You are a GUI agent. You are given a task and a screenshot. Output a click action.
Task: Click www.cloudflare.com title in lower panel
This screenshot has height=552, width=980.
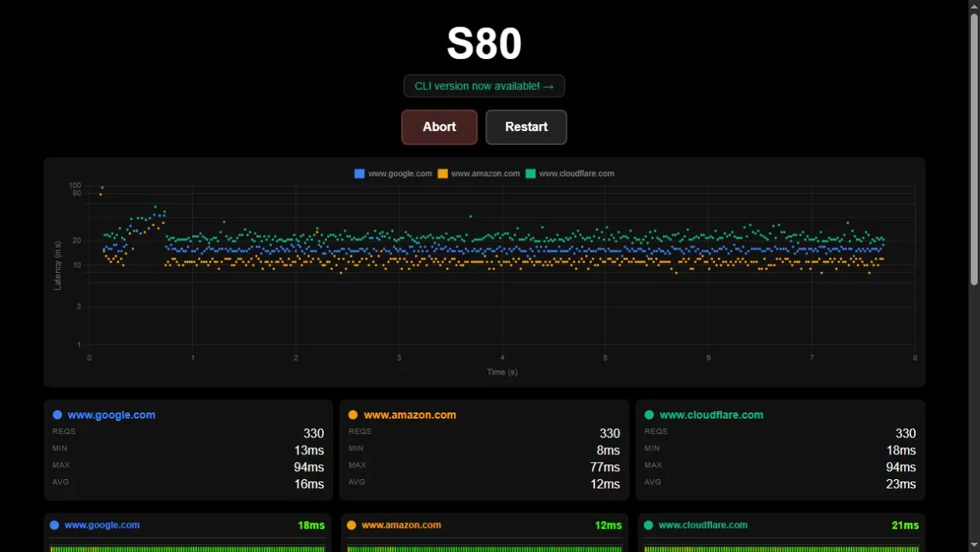pyautogui.click(x=703, y=525)
